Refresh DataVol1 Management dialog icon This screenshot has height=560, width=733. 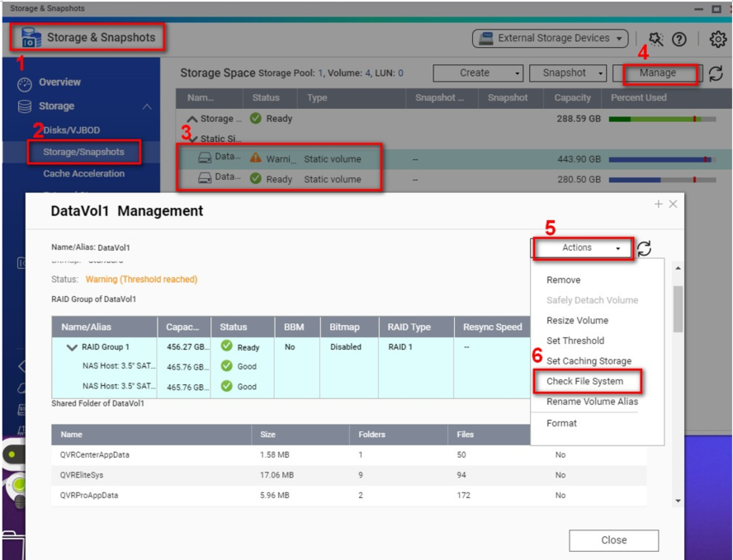[645, 248]
